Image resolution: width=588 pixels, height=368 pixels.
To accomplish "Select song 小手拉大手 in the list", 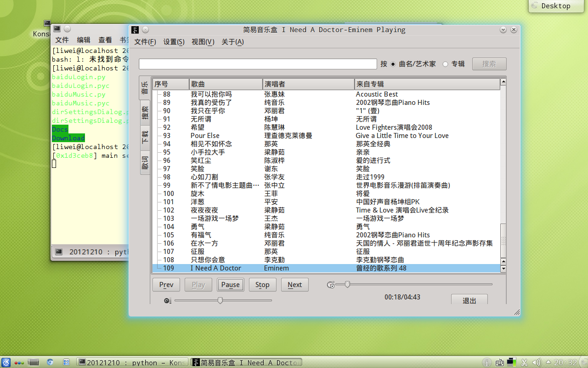I will coord(208,152).
